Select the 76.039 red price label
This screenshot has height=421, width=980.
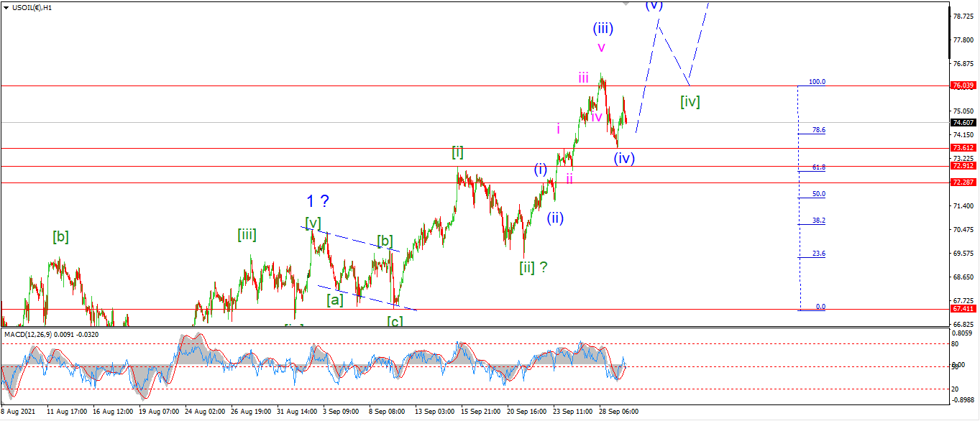click(x=963, y=85)
